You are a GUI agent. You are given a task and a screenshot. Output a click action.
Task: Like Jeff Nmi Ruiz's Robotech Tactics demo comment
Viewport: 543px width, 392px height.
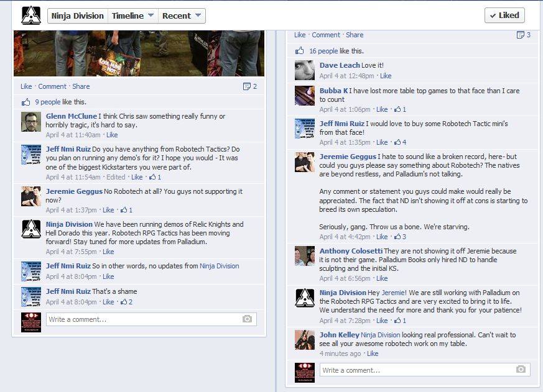[137, 177]
